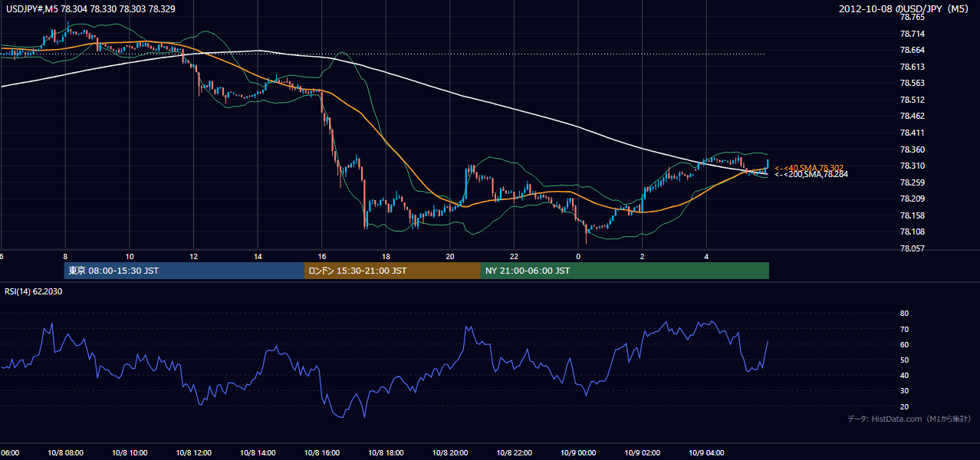Image resolution: width=980 pixels, height=460 pixels.
Task: Click the 78.765 price axis label
Action: pyautogui.click(x=913, y=17)
